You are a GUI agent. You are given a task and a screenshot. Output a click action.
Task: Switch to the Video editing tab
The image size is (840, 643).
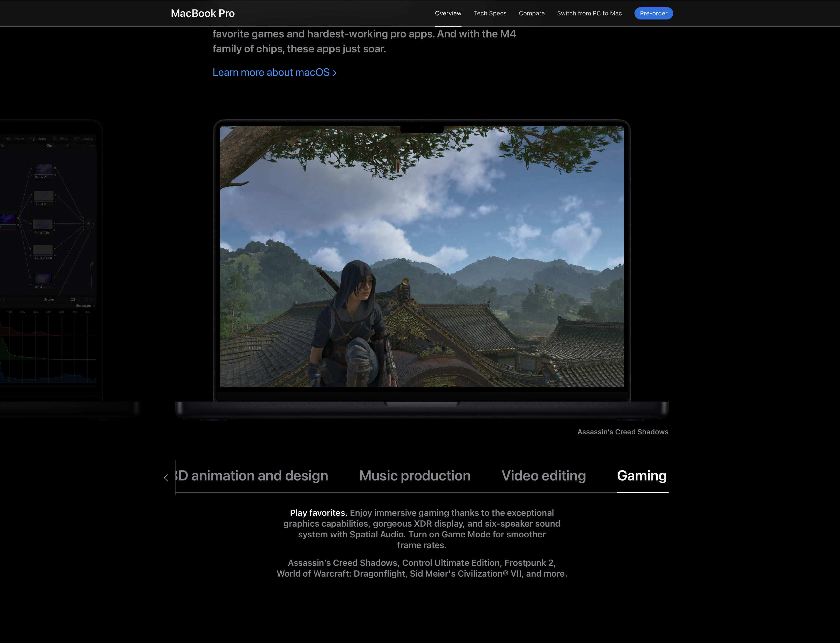click(x=544, y=476)
